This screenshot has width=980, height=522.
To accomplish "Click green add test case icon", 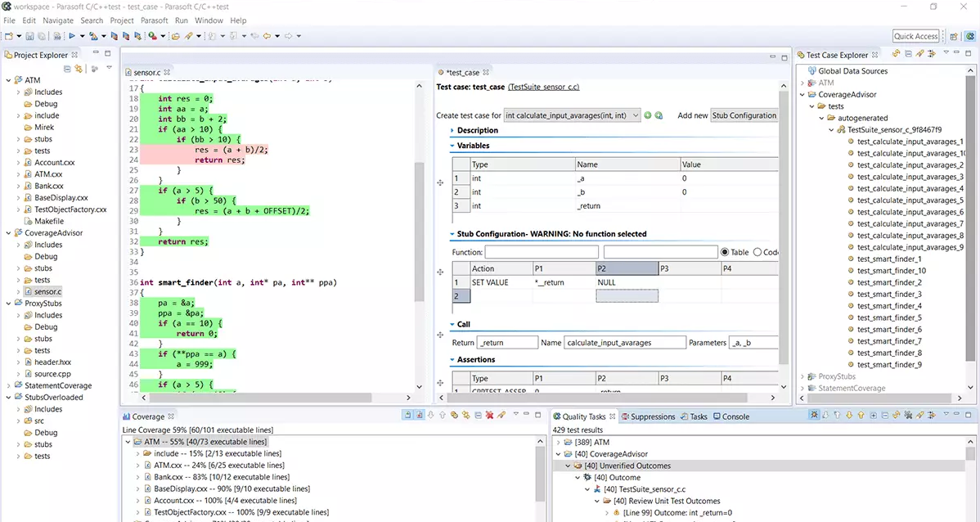I will pos(648,115).
